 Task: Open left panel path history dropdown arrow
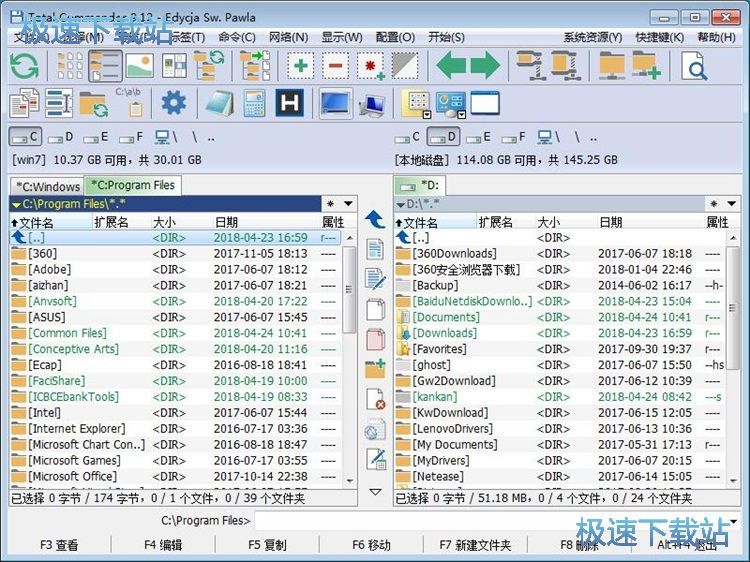pos(348,204)
